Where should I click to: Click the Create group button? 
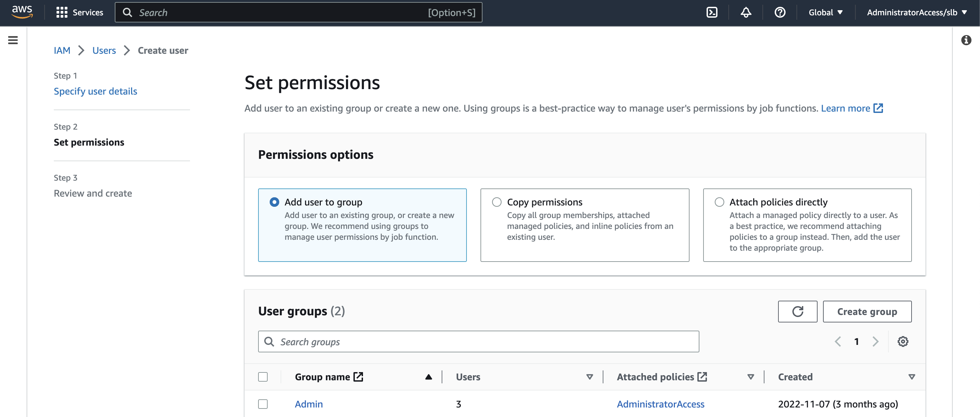click(867, 311)
